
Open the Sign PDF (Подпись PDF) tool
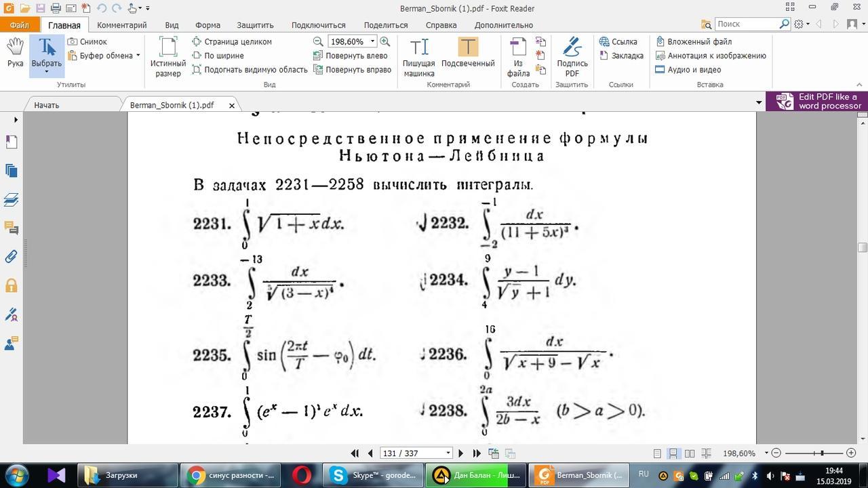572,57
